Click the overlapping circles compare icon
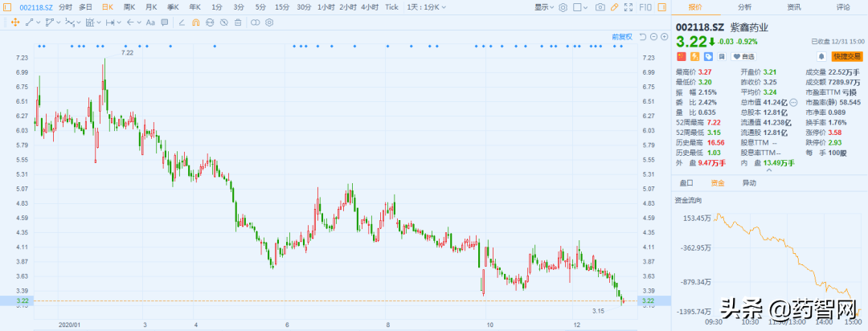 coord(255,22)
